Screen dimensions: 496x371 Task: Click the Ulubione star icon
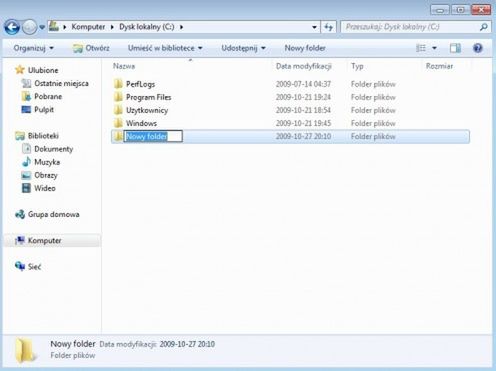coord(20,70)
